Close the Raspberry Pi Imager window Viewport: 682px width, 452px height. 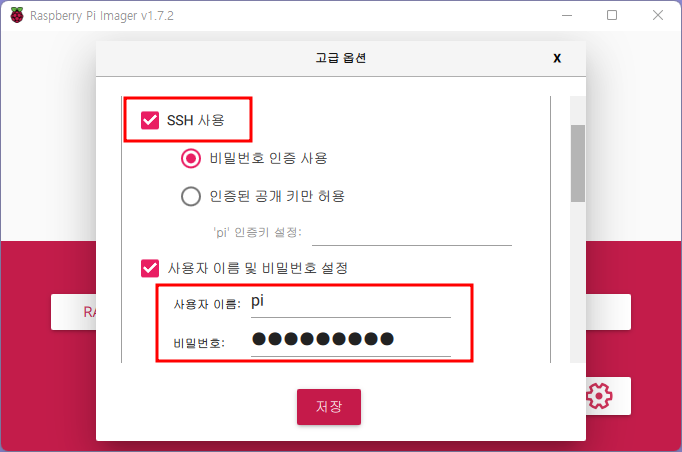click(658, 15)
